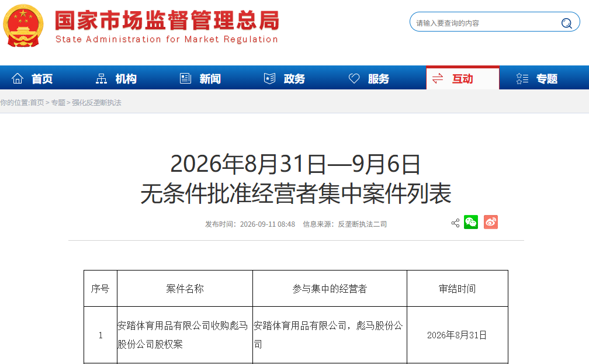Click the search magnifier icon
Image resolution: width=589 pixels, height=364 pixels.
click(x=566, y=23)
